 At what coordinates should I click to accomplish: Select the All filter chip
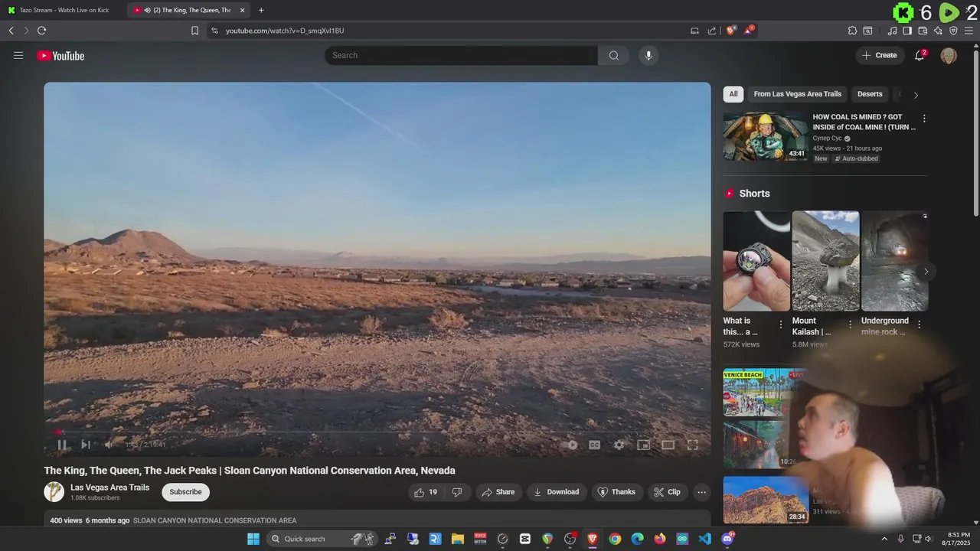(x=733, y=94)
